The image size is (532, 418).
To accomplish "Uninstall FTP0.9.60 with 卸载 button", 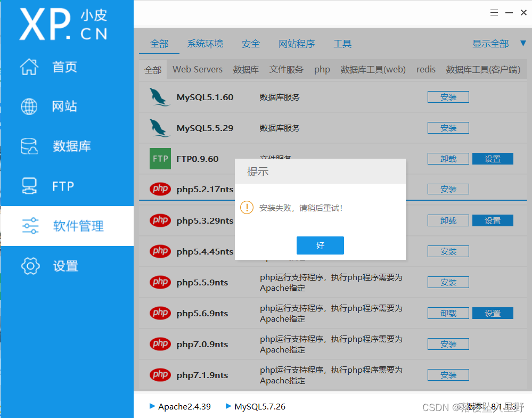I will pos(448,159).
